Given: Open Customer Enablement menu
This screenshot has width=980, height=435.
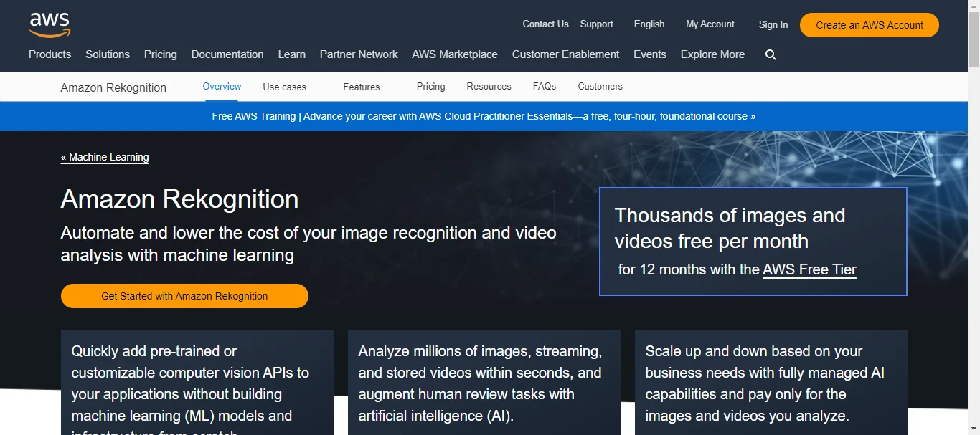Looking at the screenshot, I should [x=565, y=54].
